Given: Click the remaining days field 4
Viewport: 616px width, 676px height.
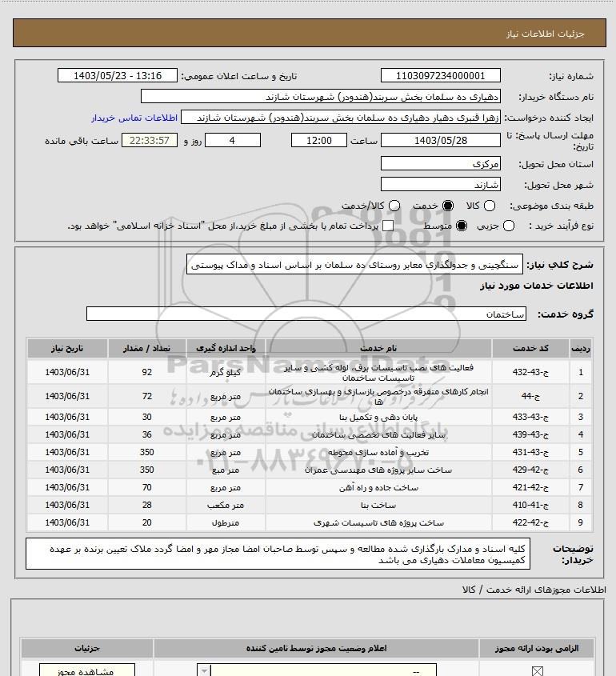Looking at the screenshot, I should (x=232, y=140).
